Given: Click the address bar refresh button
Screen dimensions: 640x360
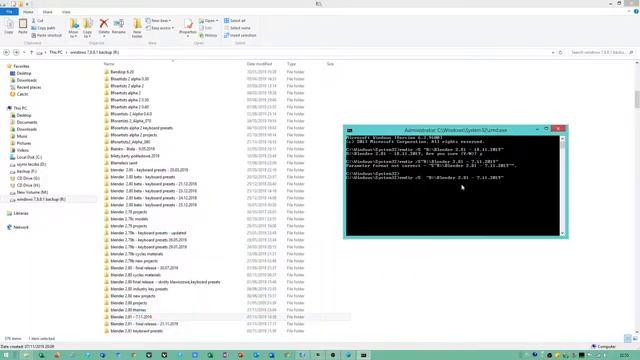Looking at the screenshot, I should (560, 52).
